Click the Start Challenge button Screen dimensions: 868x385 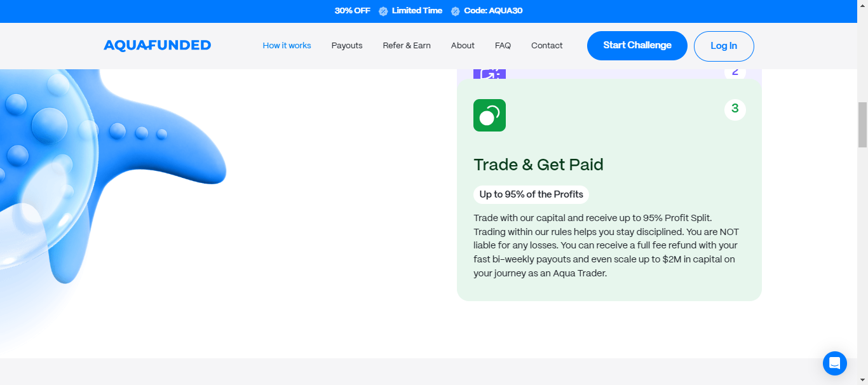637,45
